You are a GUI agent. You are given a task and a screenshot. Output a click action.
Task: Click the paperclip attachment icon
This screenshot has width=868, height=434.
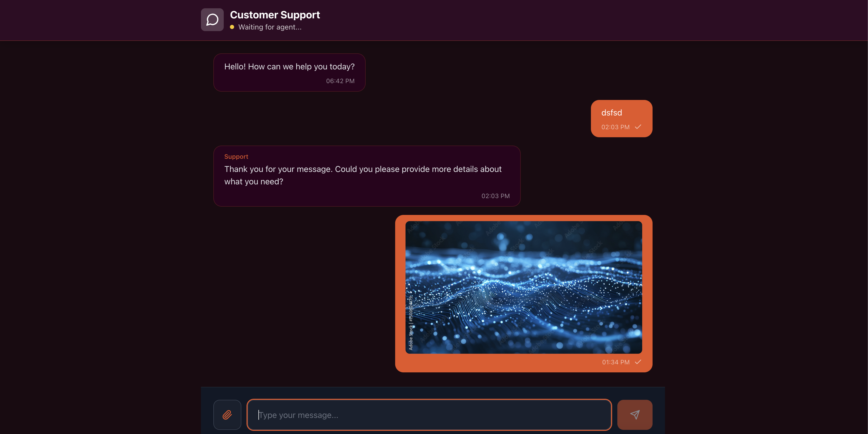point(227,415)
